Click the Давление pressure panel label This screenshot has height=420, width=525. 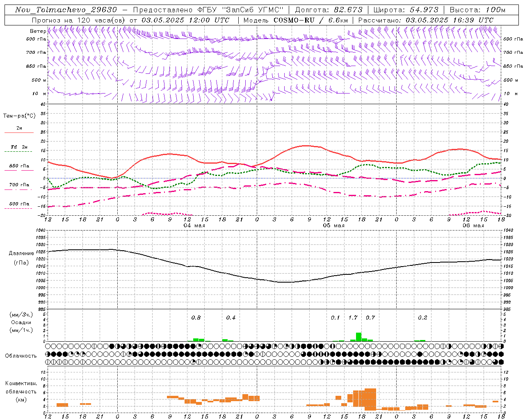tap(21, 253)
